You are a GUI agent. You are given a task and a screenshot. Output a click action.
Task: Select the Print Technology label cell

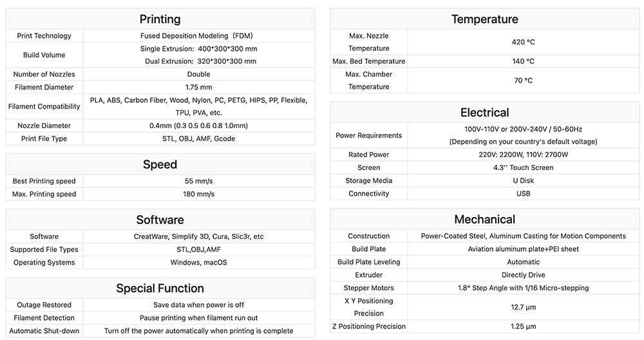(x=44, y=35)
